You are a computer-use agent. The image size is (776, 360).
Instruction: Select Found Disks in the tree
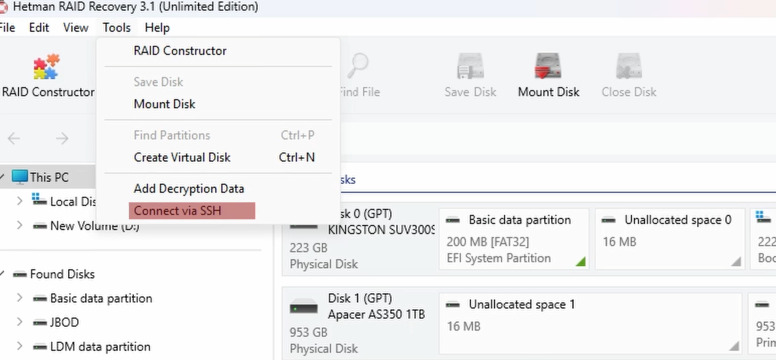(62, 274)
